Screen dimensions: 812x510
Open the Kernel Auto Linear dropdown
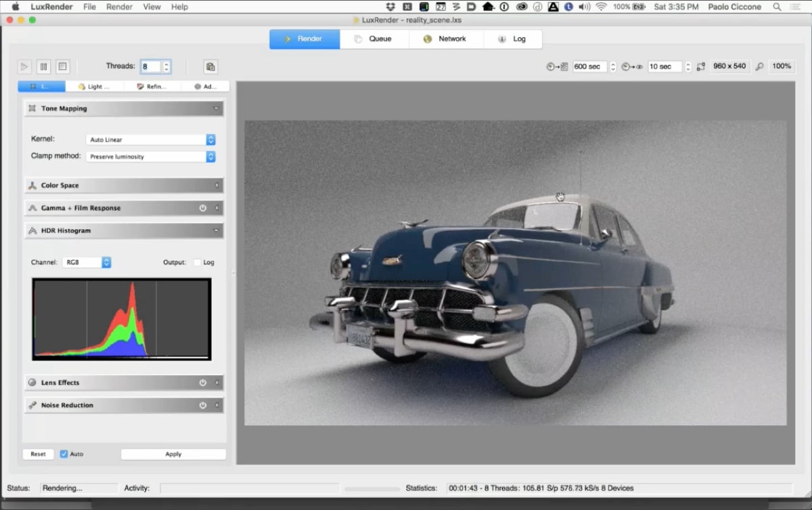coord(150,140)
